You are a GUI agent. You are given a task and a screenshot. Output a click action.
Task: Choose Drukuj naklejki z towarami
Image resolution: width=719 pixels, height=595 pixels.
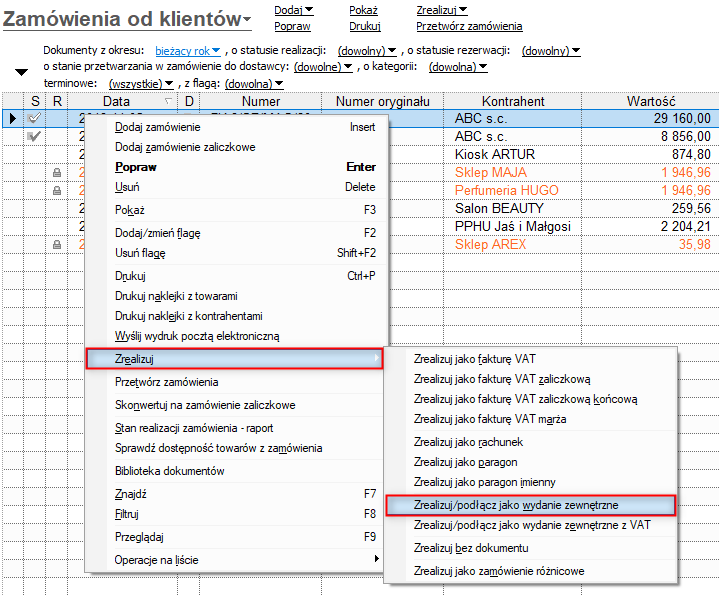coord(235,296)
